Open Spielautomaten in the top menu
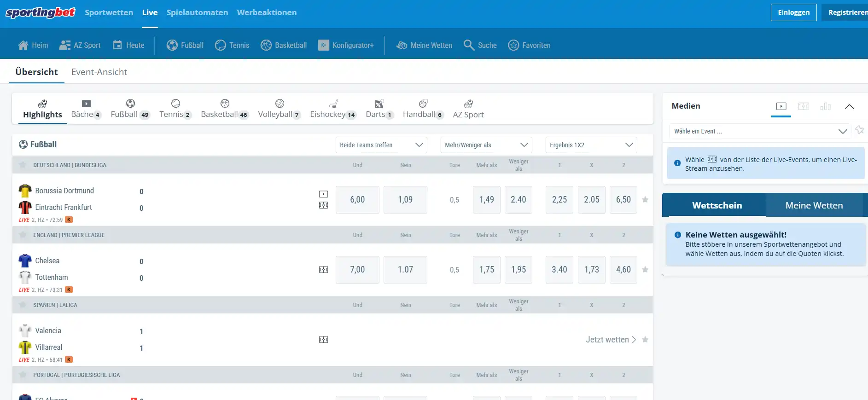The width and height of the screenshot is (868, 400). (x=198, y=12)
